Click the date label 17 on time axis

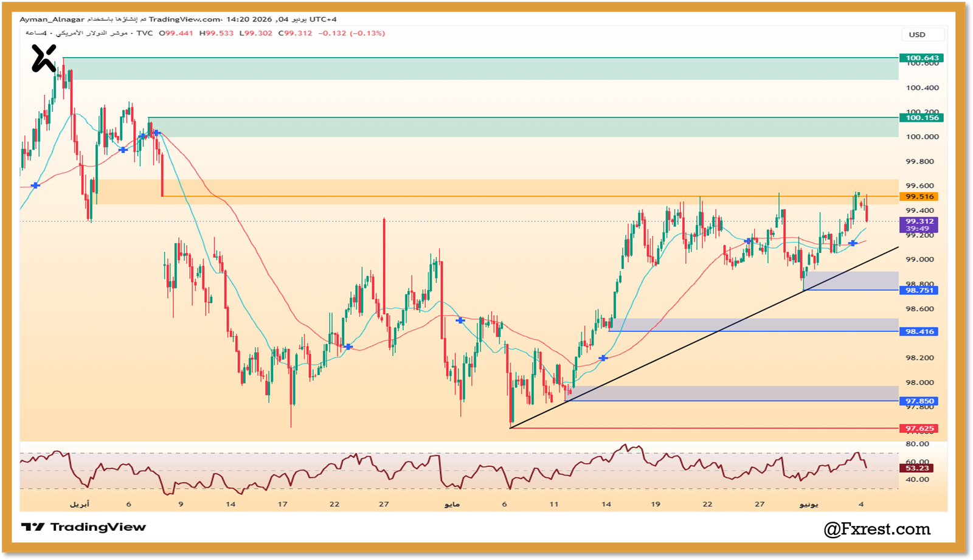pos(283,504)
